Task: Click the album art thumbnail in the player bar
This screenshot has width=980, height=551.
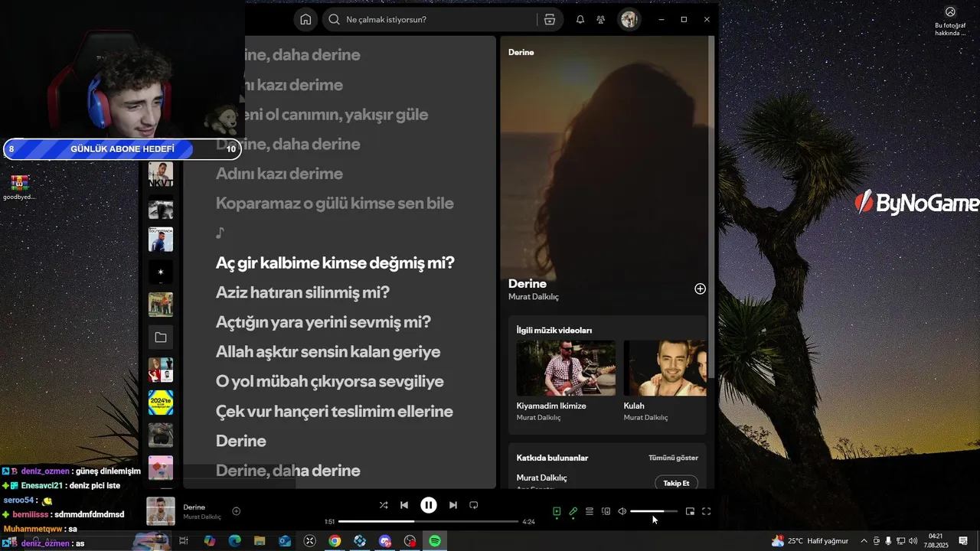Action: click(161, 511)
